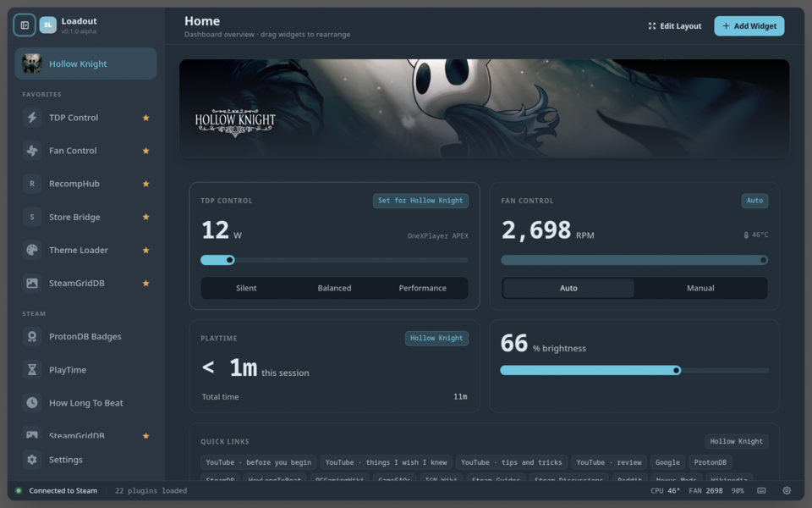812x508 pixels.
Task: Open the PlayTime plugin
Action: (85, 370)
